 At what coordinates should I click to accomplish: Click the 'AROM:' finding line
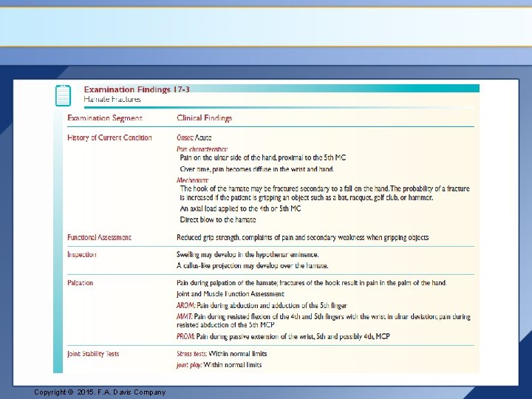point(262,305)
